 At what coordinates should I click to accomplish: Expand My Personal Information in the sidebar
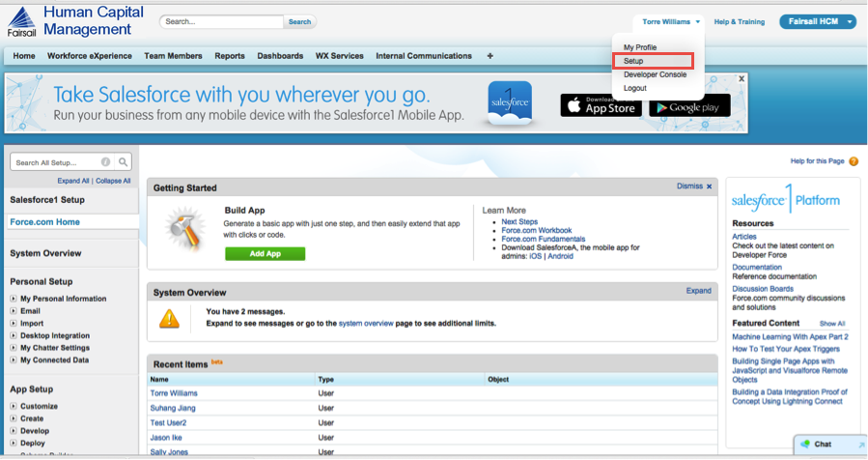pyautogui.click(x=14, y=299)
